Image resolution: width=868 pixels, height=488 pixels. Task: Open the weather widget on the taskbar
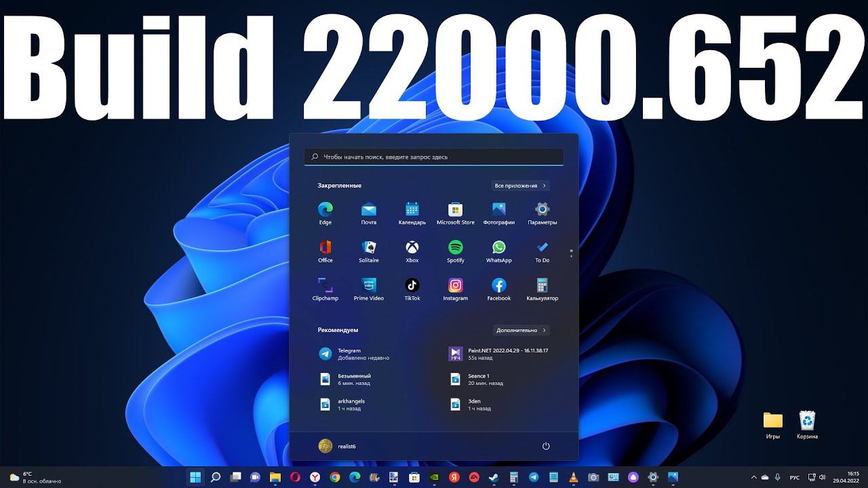click(35, 477)
